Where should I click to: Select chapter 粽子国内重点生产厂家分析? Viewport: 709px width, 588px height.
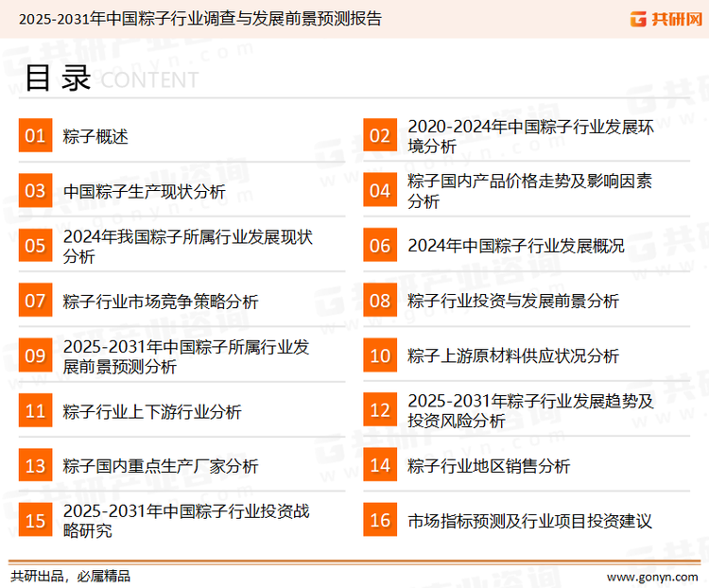click(161, 466)
